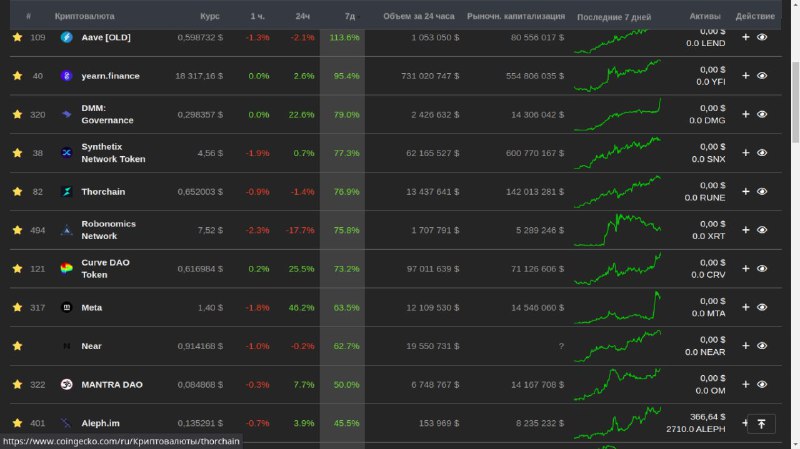
Task: Click the eye icon for MANTRA DAO
Action: tap(762, 384)
